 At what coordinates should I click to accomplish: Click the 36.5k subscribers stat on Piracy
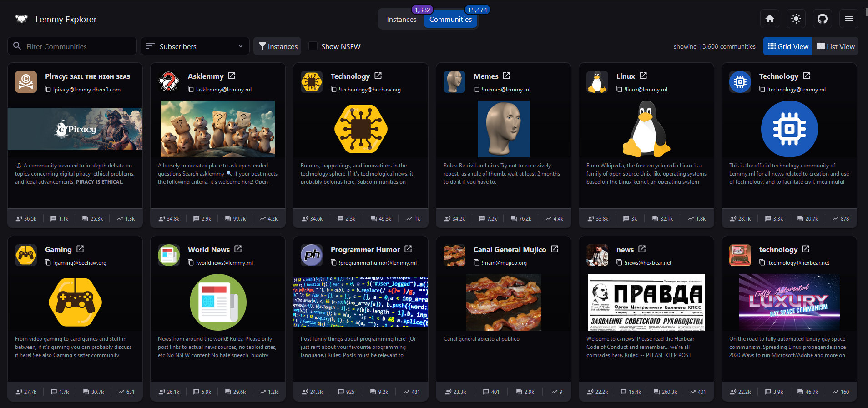26,218
